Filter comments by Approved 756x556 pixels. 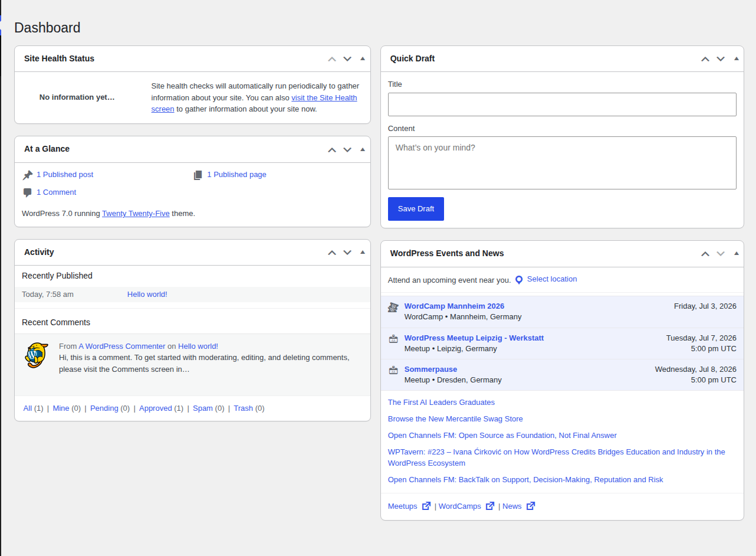click(156, 408)
